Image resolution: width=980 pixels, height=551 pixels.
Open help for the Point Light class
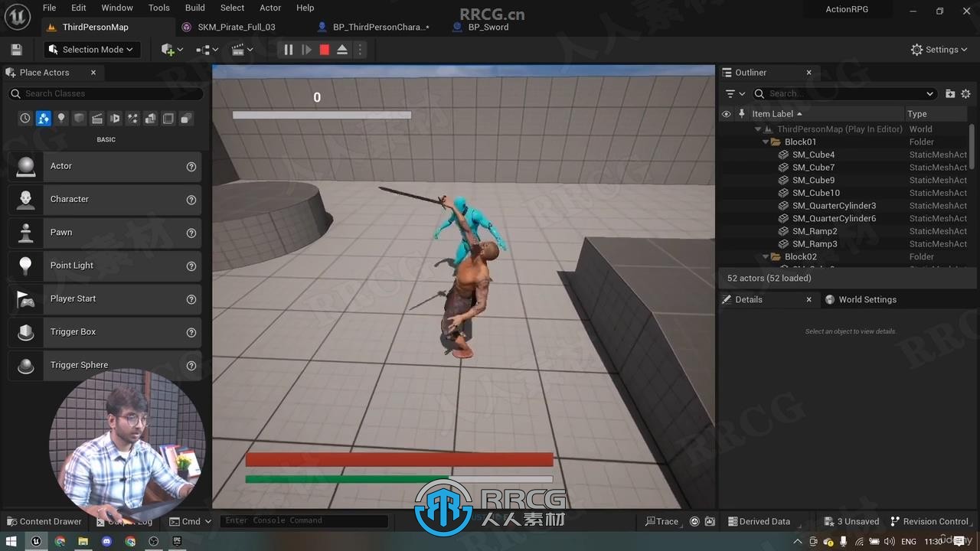191,266
